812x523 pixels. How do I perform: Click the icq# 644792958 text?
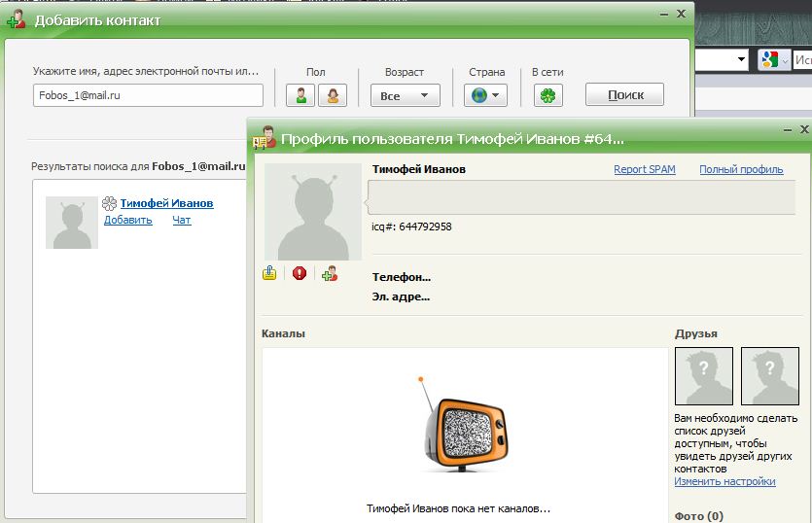[x=411, y=227]
